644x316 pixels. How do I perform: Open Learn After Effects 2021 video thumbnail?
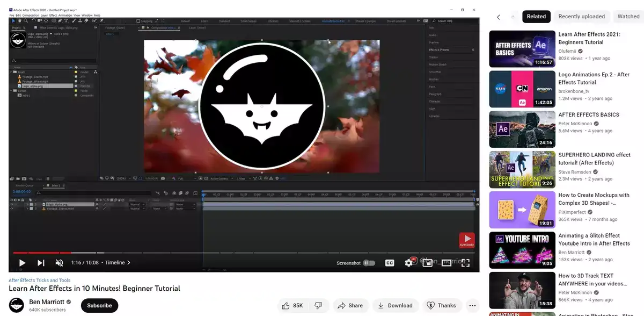[522, 49]
